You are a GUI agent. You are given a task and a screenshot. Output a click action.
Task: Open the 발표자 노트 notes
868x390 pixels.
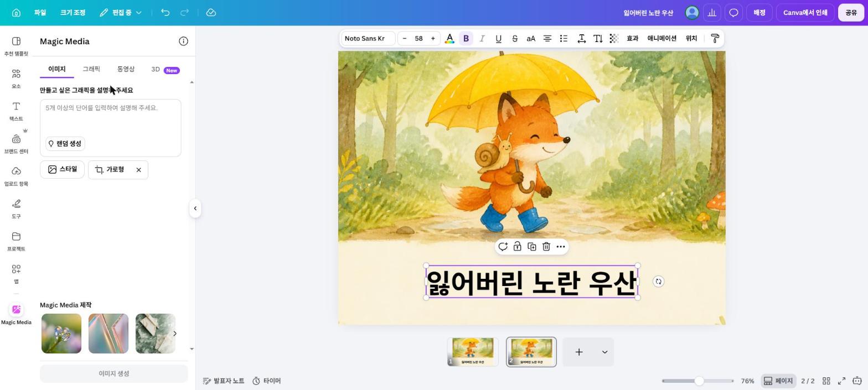224,381
